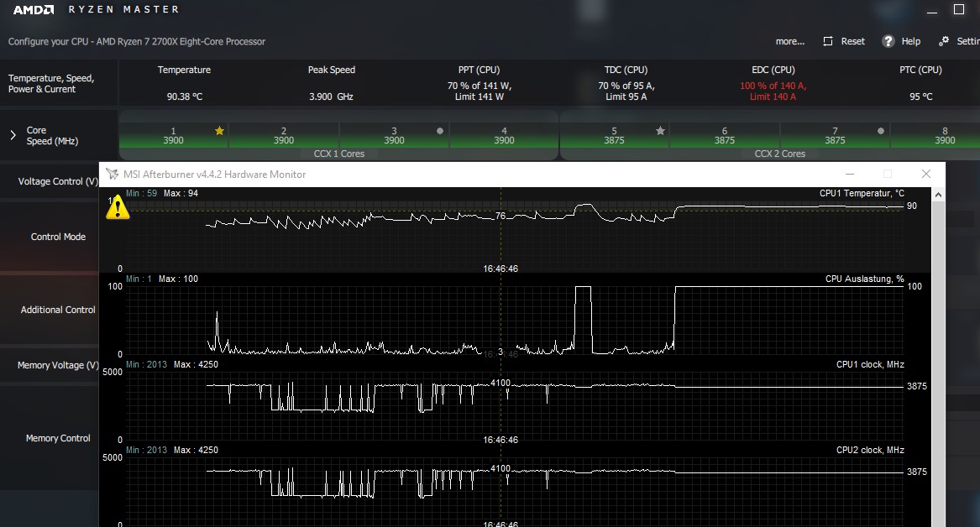This screenshot has height=527, width=980.
Task: Click the dot marker on core 7
Action: pos(881,131)
